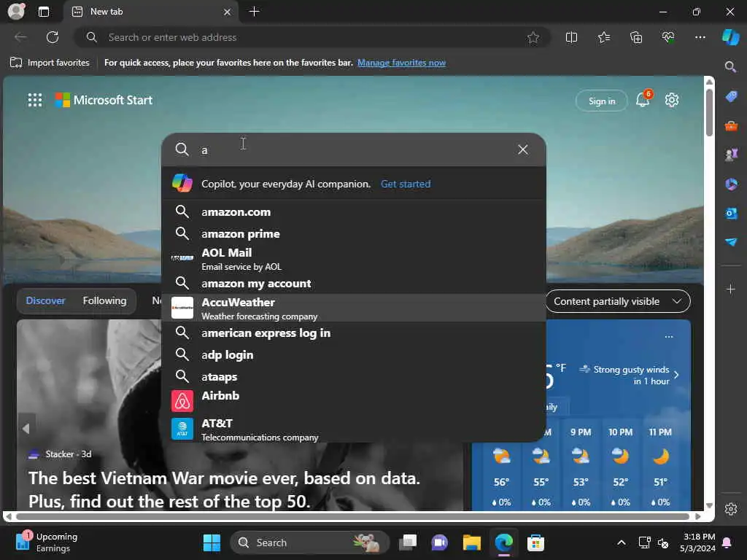Select amazon.com suggestion
The image size is (747, 560).
coord(354,212)
